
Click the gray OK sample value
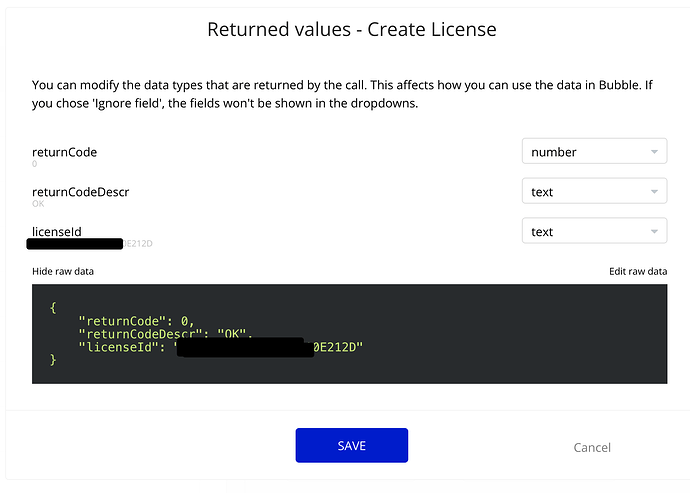[38, 204]
